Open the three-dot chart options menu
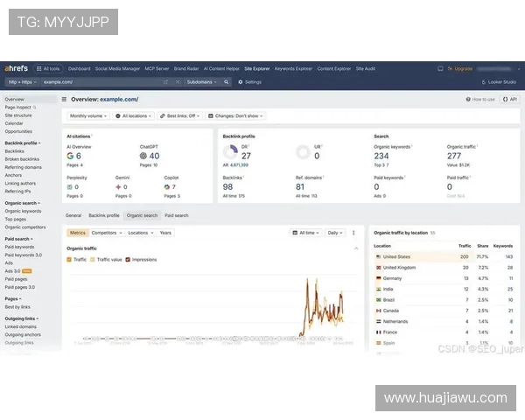This screenshot has height=420, width=525. pyautogui.click(x=353, y=233)
